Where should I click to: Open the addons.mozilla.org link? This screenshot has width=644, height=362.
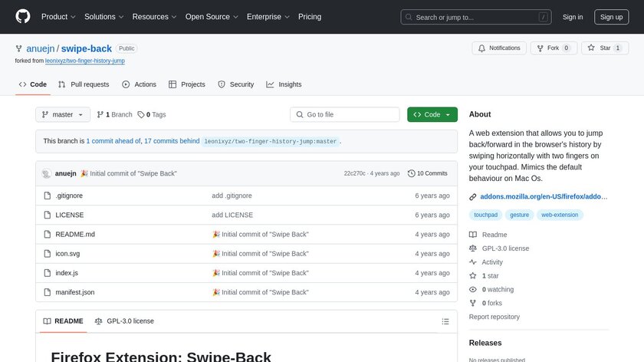click(543, 197)
